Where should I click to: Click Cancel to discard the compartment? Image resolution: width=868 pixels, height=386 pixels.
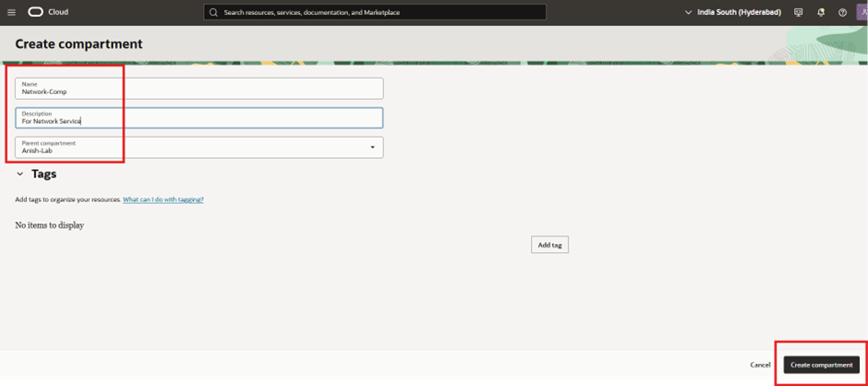[x=760, y=365]
